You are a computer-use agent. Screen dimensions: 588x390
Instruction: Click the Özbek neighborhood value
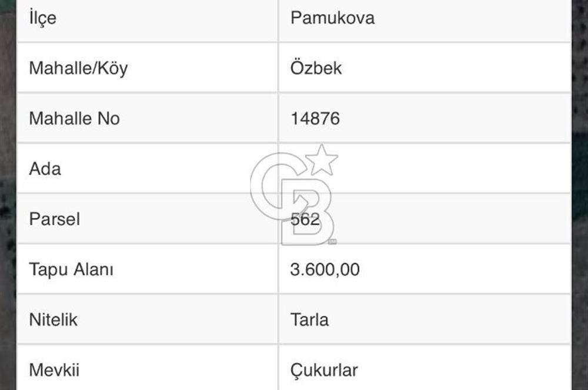(x=316, y=68)
